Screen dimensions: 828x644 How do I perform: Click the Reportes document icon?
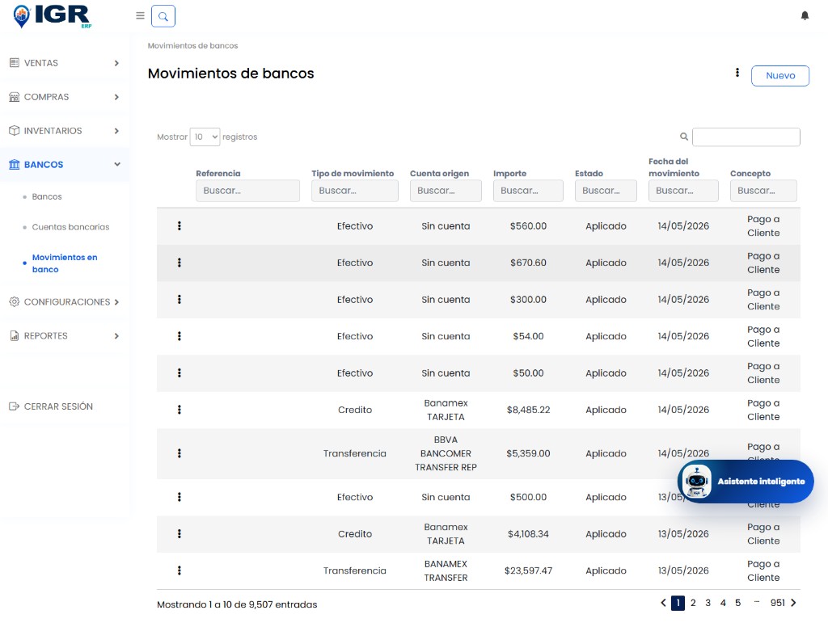15,335
